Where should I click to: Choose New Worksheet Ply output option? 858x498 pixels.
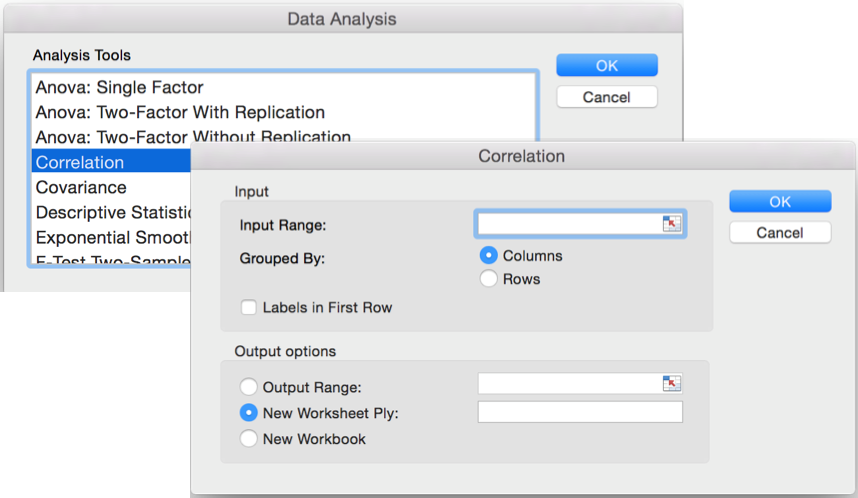pyautogui.click(x=248, y=413)
